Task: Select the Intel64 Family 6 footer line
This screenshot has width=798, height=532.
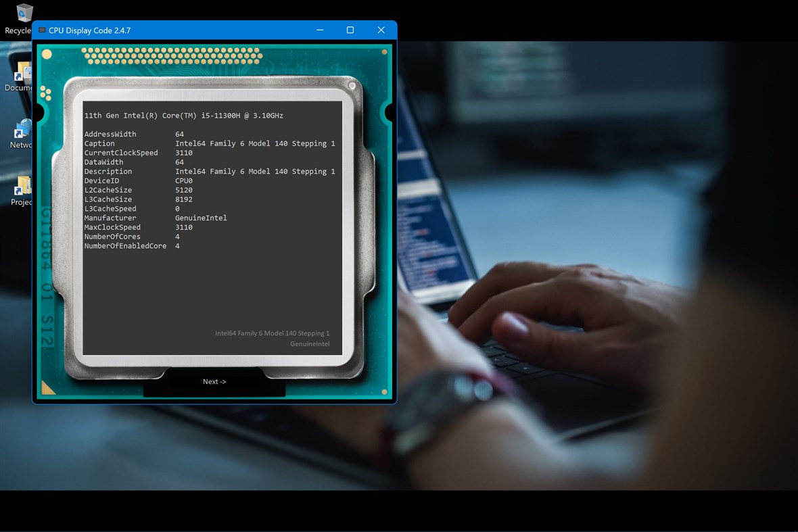Action: click(x=273, y=333)
